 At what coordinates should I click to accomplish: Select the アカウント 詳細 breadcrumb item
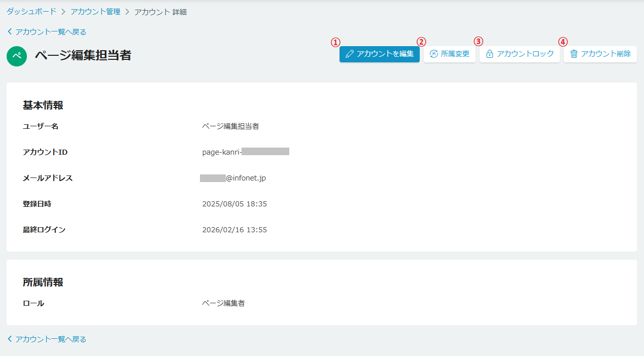pyautogui.click(x=160, y=12)
